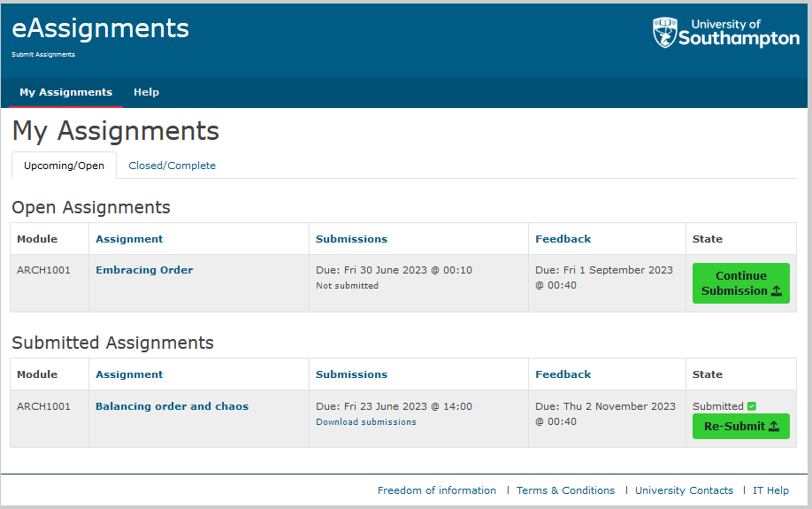812x509 pixels.
Task: Open the Freedom of information footer link
Action: click(437, 490)
